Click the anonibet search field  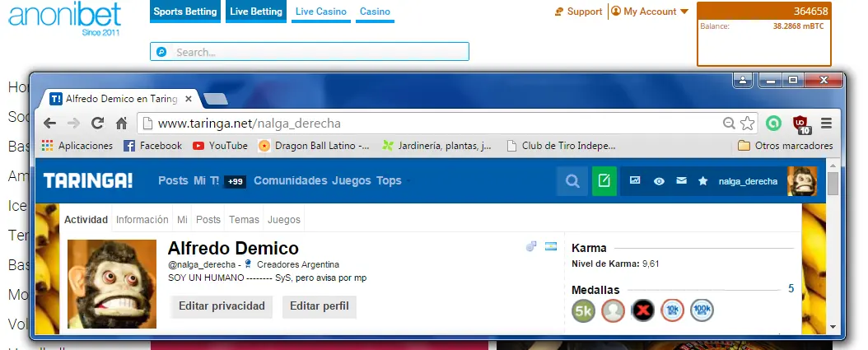click(310, 52)
